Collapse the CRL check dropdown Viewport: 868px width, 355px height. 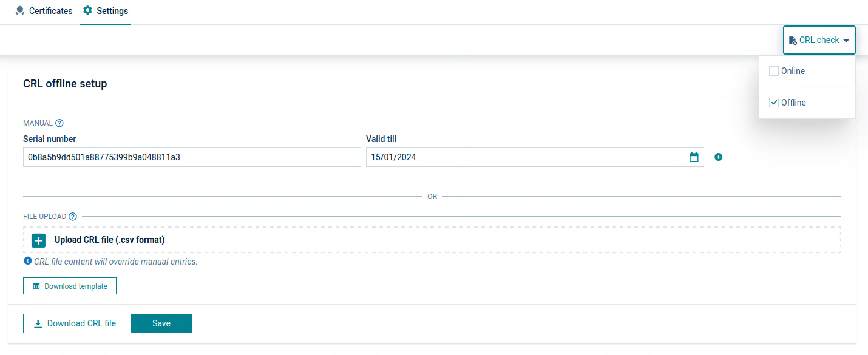pyautogui.click(x=819, y=41)
